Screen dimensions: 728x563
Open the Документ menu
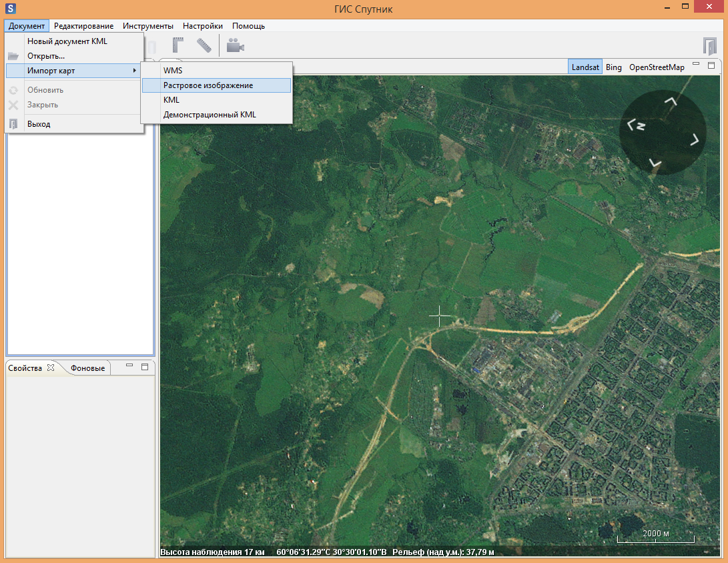[27, 26]
